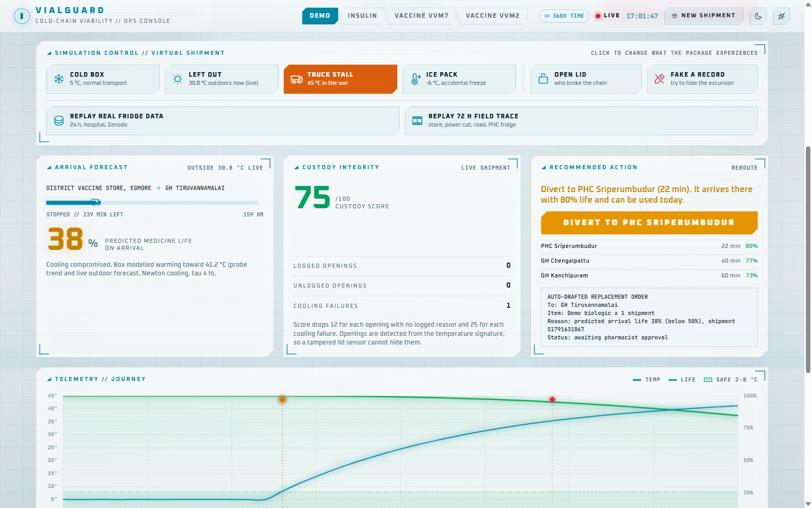The width and height of the screenshot is (812, 508).
Task: Select PHC Sriperumbudur reroute row
Action: (x=649, y=246)
